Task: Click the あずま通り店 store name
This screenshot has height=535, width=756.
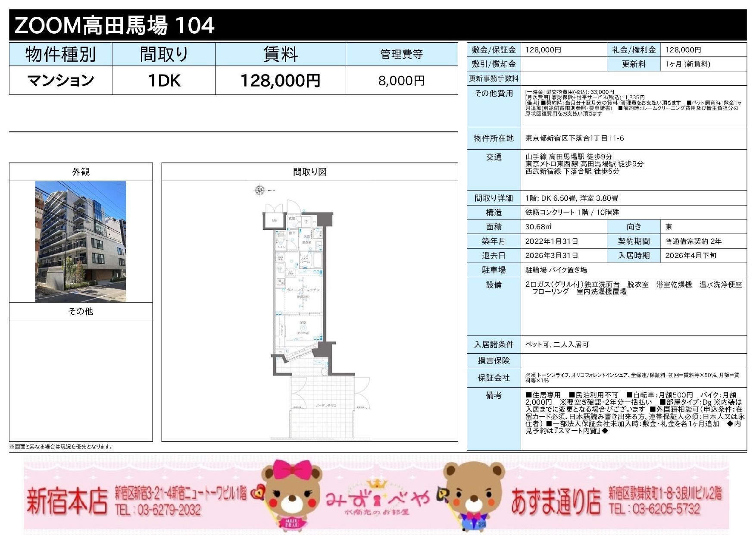Action: [556, 501]
